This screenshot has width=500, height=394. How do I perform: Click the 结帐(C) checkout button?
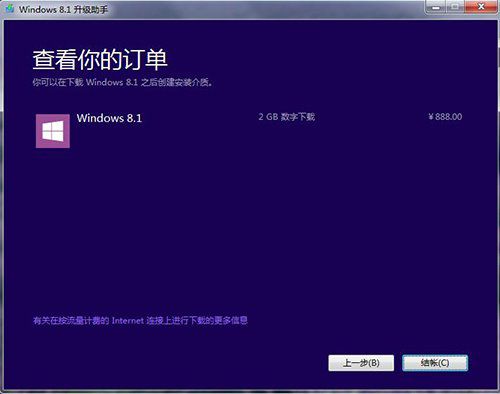tap(435, 363)
